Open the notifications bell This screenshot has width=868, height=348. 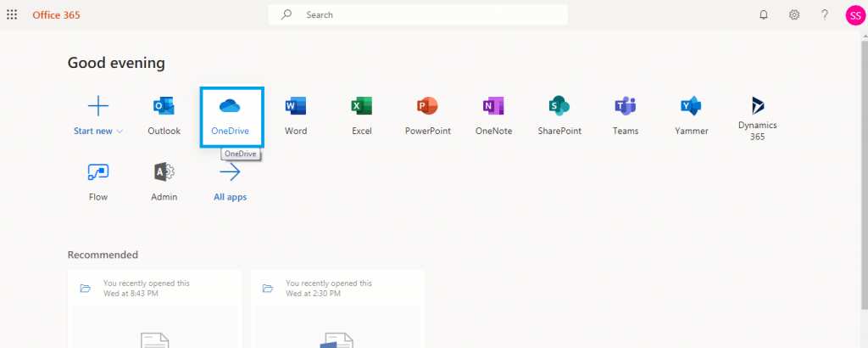click(x=764, y=15)
